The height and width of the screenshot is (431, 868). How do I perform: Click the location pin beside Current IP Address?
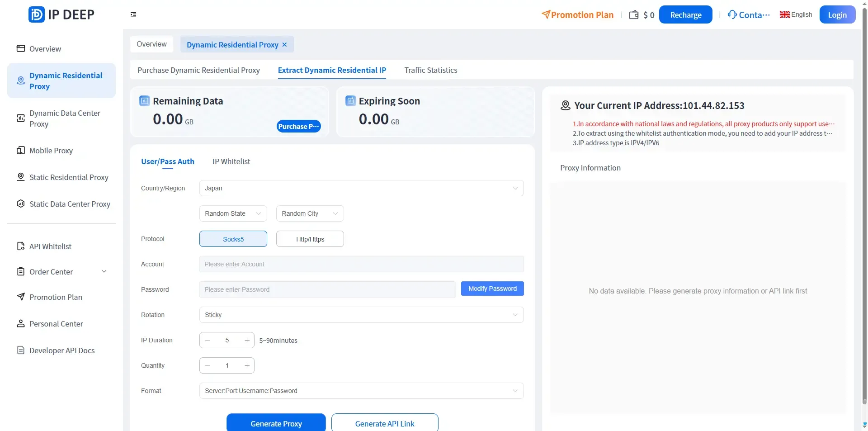click(x=566, y=105)
